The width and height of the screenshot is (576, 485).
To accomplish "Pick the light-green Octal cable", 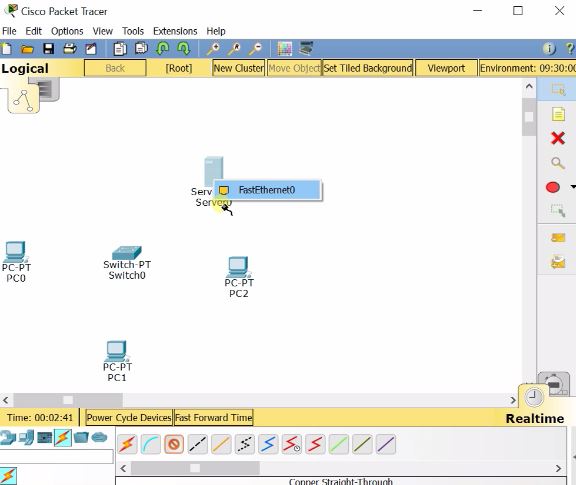I will [x=339, y=444].
